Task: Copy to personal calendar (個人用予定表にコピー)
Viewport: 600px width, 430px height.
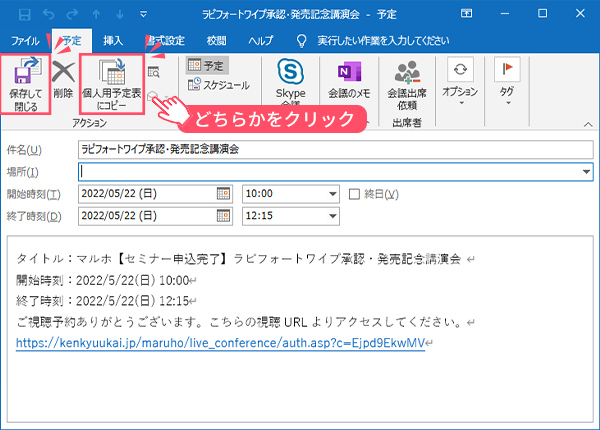Action: click(x=112, y=84)
